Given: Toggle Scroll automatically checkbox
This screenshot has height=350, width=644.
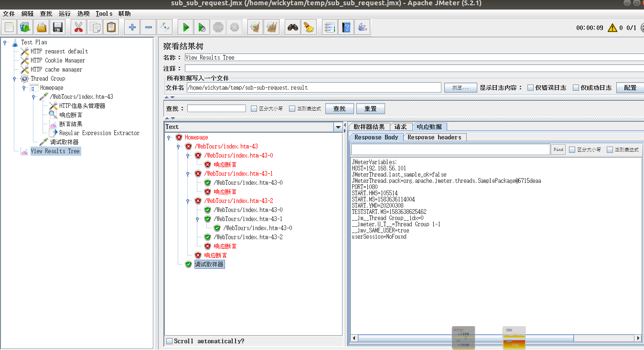Looking at the screenshot, I should click(x=168, y=341).
